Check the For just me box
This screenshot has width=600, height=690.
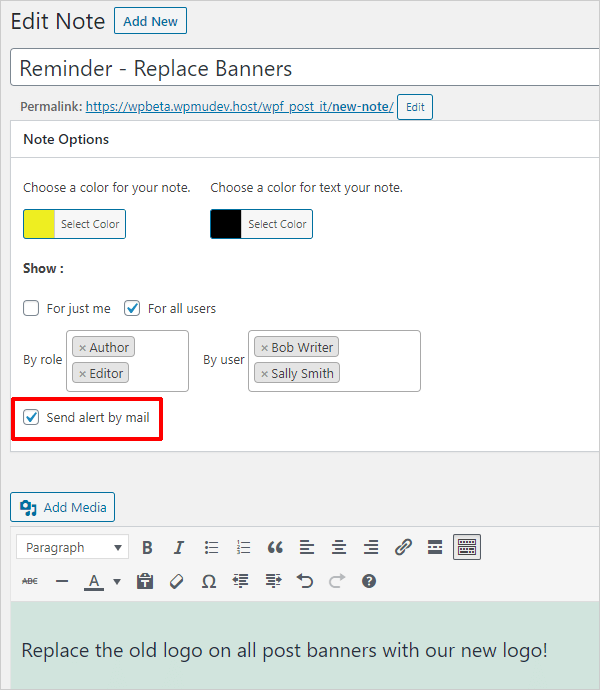click(31, 308)
